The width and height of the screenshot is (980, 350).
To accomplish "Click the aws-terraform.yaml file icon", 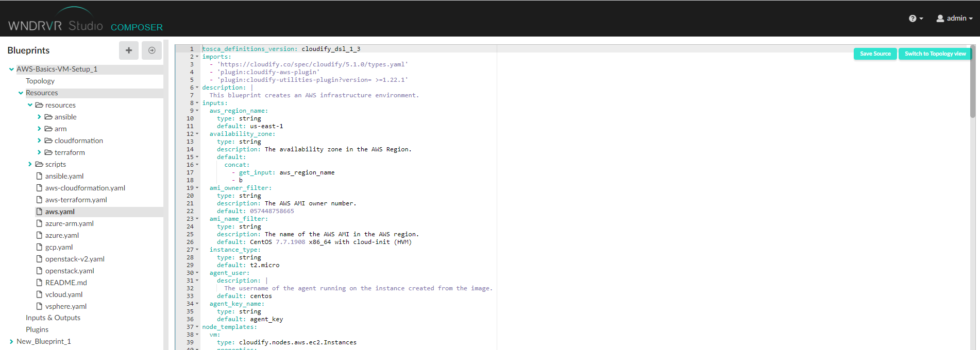I will pos(39,200).
